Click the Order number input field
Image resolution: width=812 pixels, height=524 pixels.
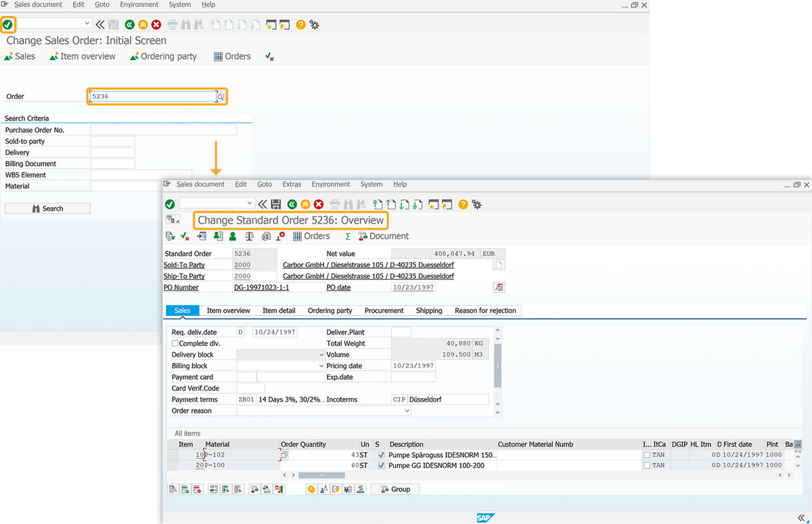tap(153, 96)
